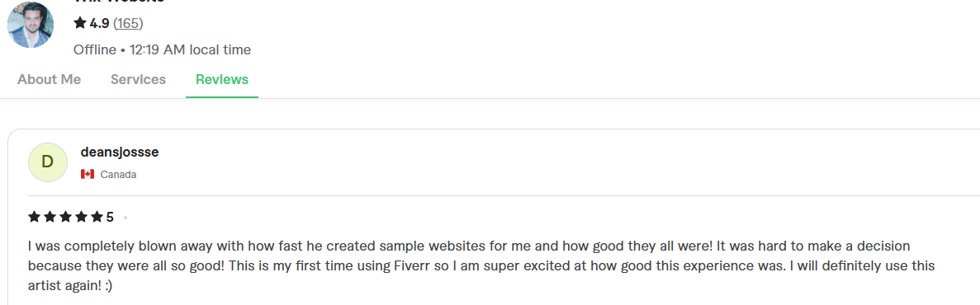The width and height of the screenshot is (980, 305).
Task: Click the 12:19 AM local time text
Action: tap(190, 50)
